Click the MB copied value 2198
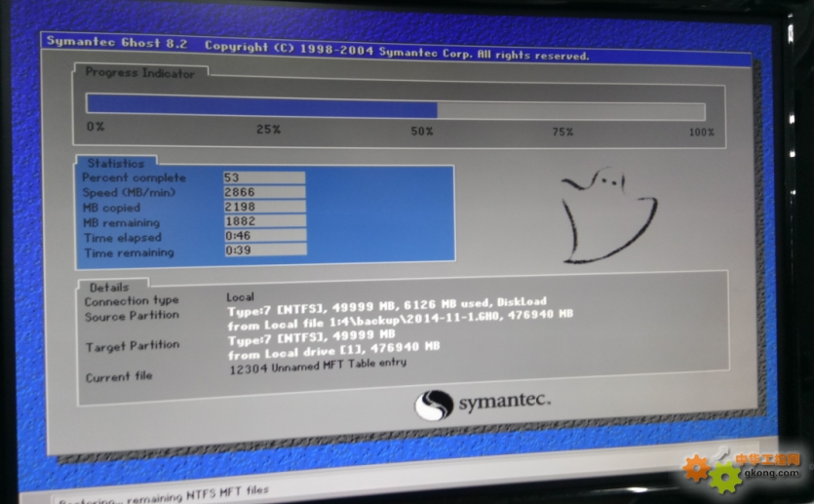This screenshot has height=504, width=814. (x=265, y=207)
